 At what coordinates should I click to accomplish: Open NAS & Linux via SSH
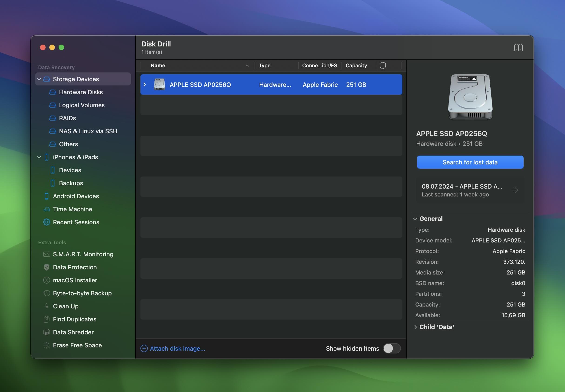click(x=88, y=131)
